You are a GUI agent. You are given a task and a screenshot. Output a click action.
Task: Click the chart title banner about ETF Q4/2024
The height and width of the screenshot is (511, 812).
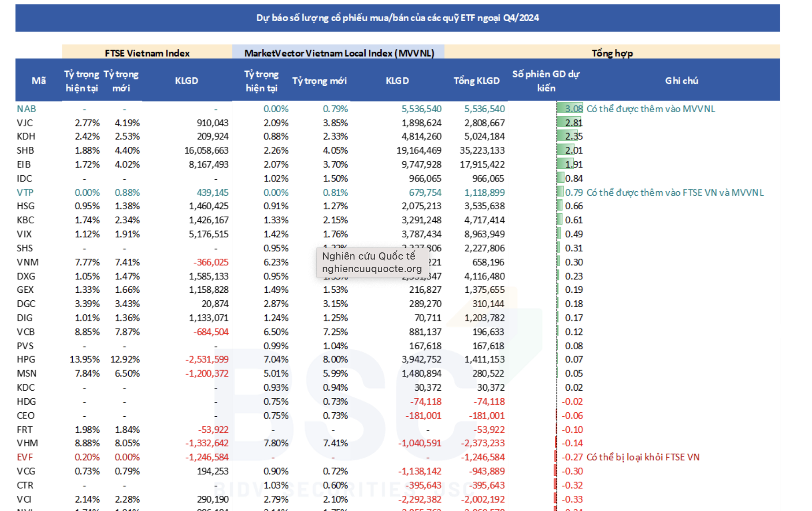point(397,18)
